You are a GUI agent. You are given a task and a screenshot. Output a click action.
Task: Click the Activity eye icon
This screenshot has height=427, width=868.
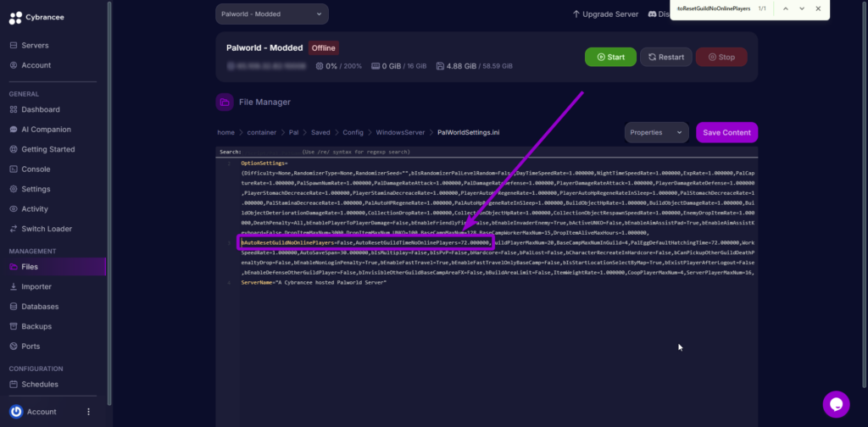click(x=14, y=209)
